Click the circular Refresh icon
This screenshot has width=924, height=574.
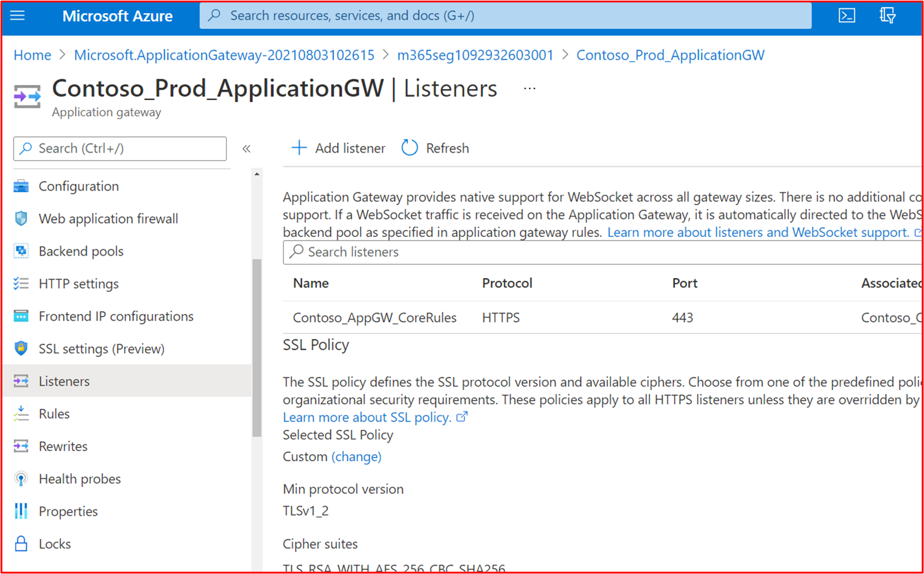coord(410,148)
